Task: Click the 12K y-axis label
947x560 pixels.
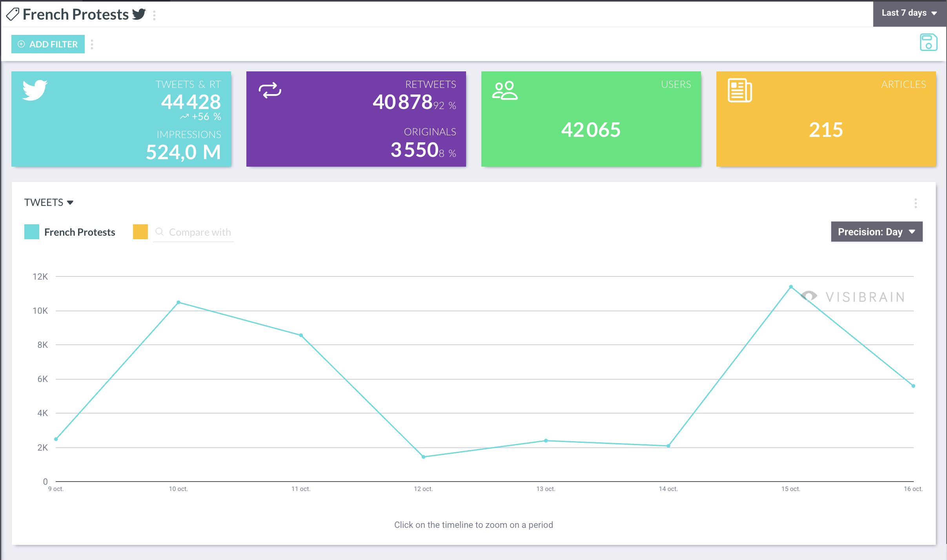Action: (x=40, y=276)
